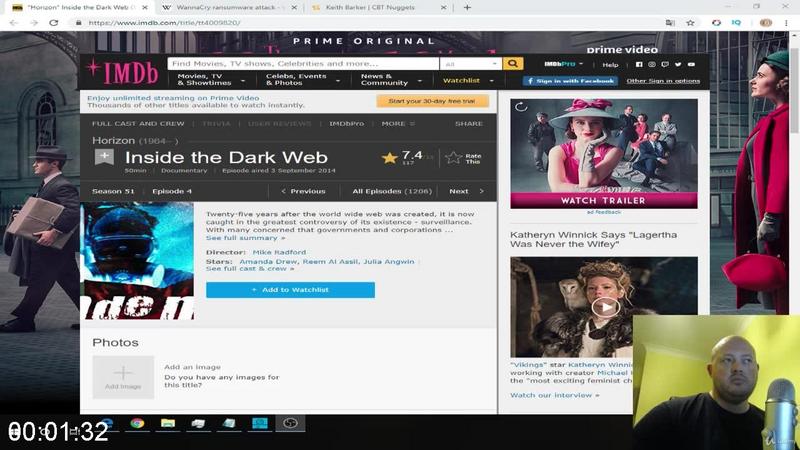The image size is (800, 450).
Task: Click the search field on IMDb
Action: [x=303, y=64]
